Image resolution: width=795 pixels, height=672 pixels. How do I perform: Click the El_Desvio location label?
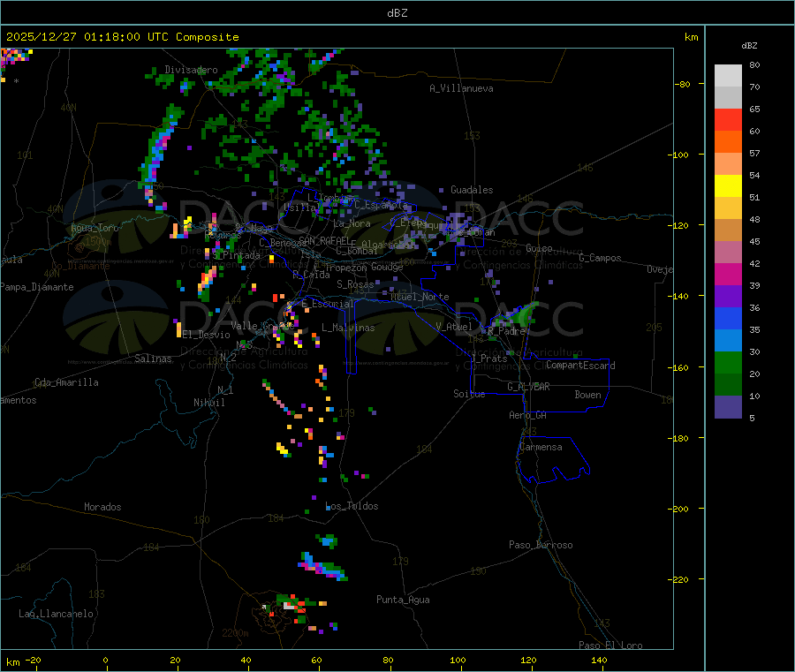click(x=207, y=335)
